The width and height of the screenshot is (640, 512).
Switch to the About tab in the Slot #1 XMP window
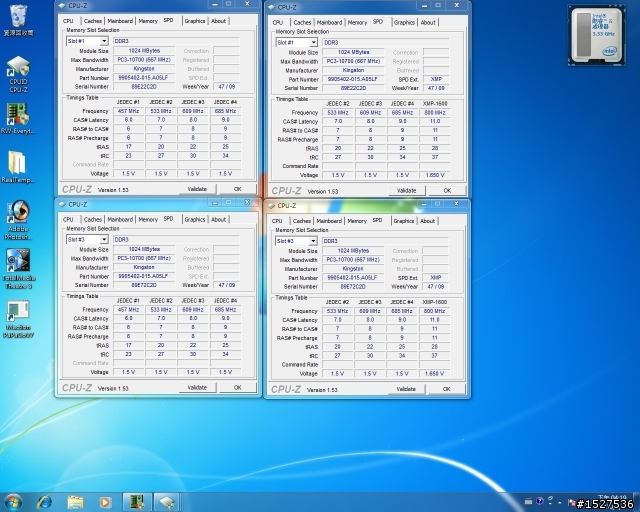(428, 22)
